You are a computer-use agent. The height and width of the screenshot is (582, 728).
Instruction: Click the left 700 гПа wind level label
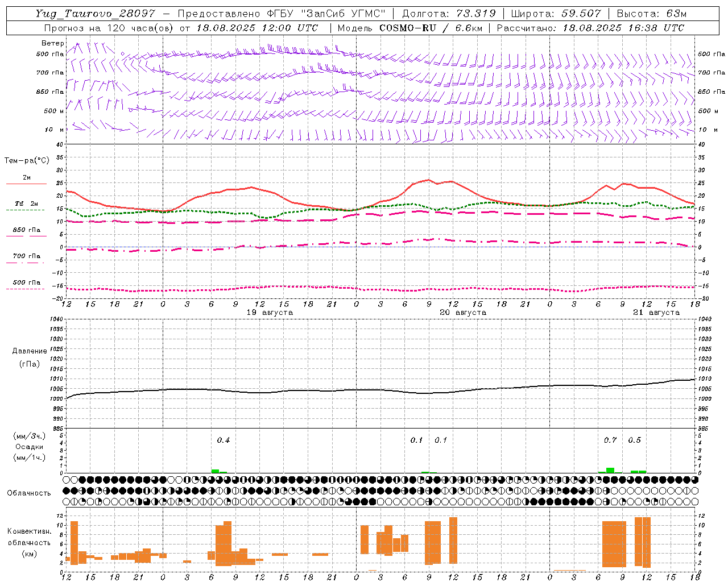click(50, 73)
